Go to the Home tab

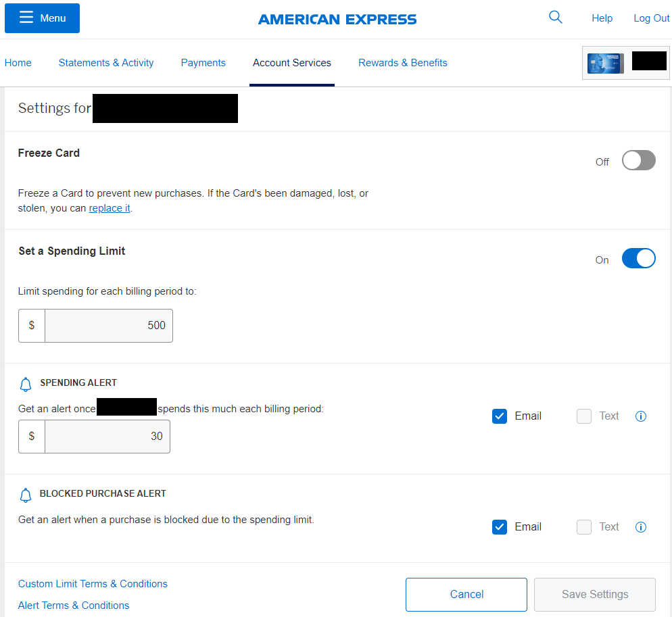pos(18,63)
